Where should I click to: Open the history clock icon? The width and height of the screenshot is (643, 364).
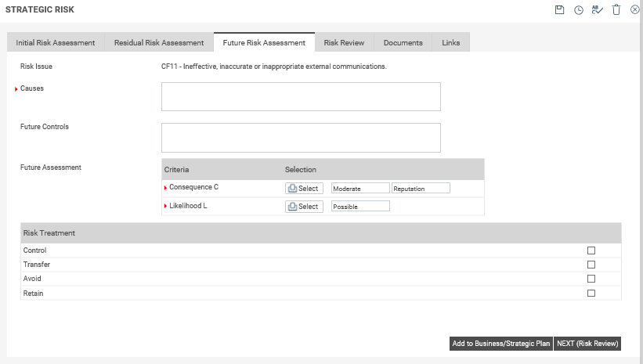[x=579, y=9]
